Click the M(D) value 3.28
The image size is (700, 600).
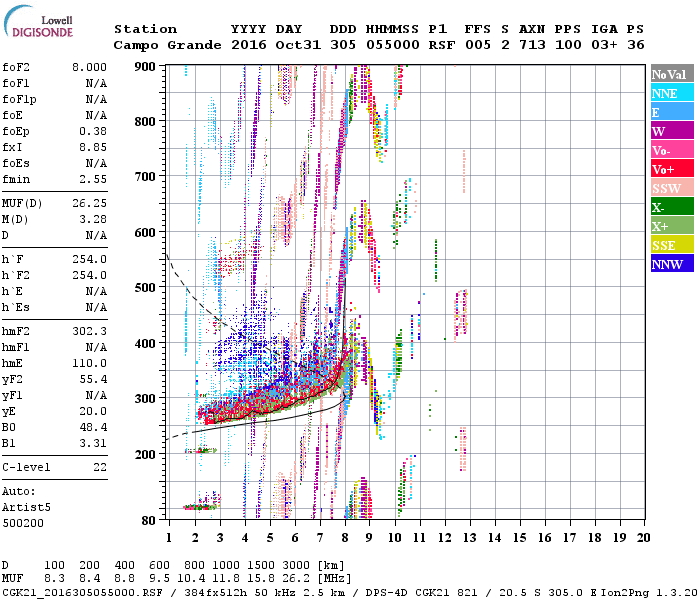click(93, 219)
